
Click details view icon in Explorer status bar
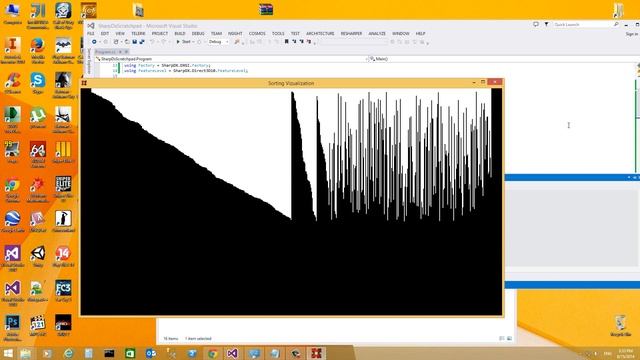(502, 338)
